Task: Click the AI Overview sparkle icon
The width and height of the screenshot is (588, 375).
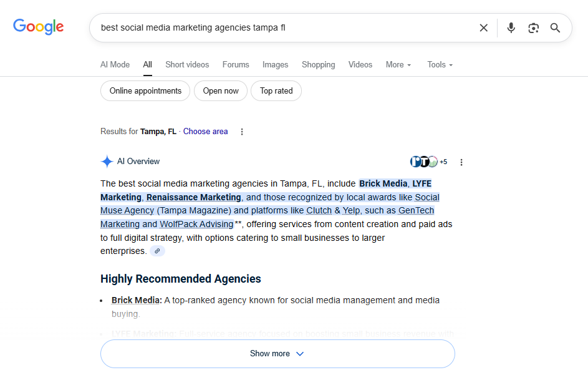Action: [107, 161]
